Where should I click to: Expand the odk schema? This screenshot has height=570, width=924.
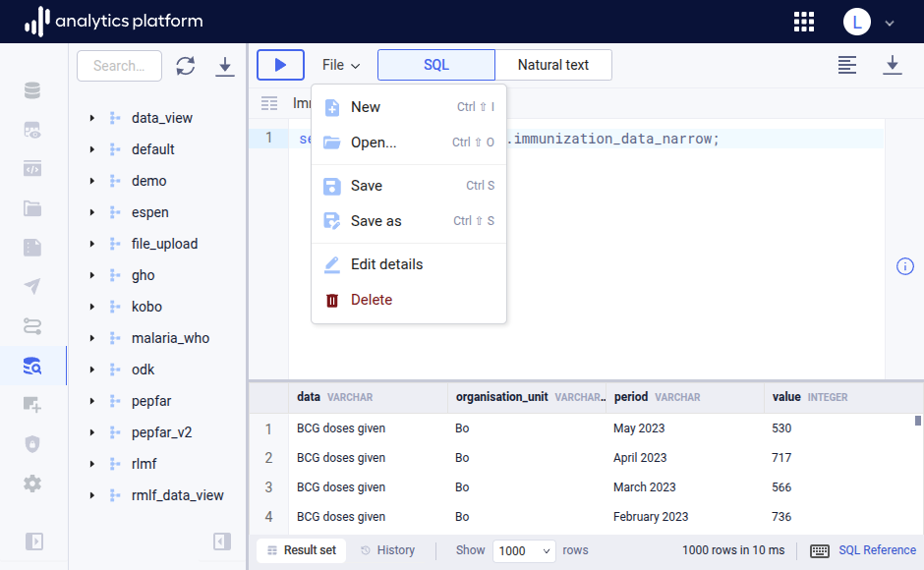(92, 370)
